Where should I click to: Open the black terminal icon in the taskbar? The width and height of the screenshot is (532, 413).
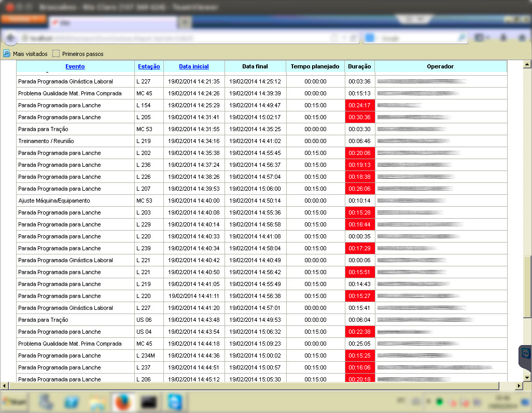click(x=149, y=402)
